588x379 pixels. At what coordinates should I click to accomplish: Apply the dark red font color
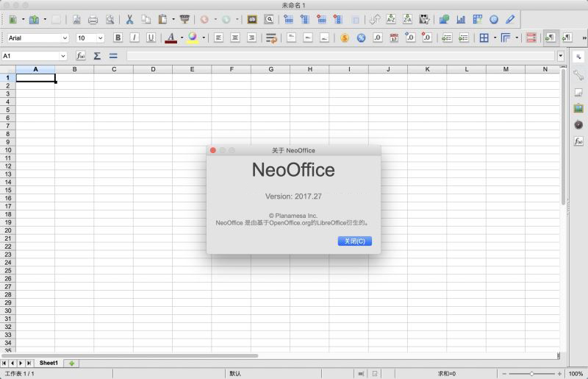point(171,38)
